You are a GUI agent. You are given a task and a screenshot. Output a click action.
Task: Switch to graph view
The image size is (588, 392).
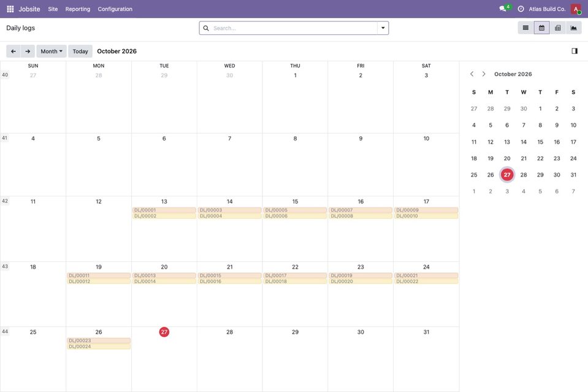pyautogui.click(x=574, y=28)
